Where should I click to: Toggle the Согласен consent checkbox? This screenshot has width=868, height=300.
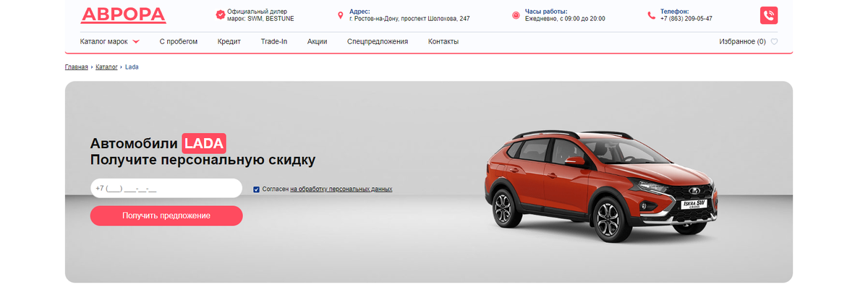coord(256,189)
